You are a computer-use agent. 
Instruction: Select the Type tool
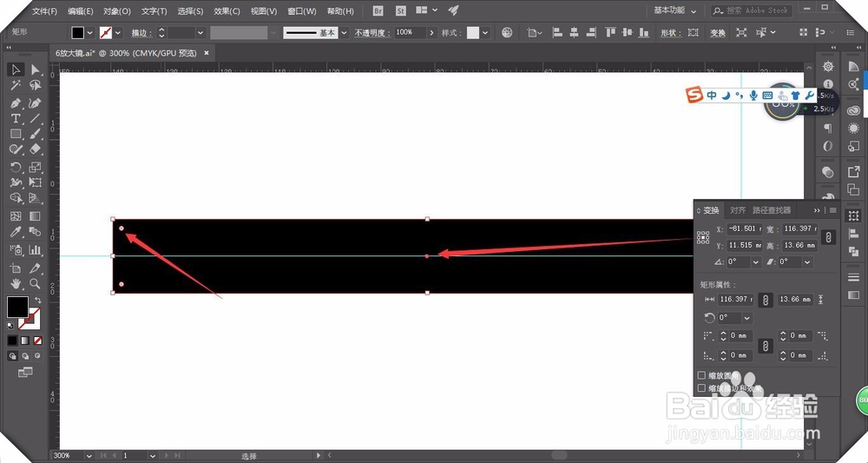coord(16,118)
